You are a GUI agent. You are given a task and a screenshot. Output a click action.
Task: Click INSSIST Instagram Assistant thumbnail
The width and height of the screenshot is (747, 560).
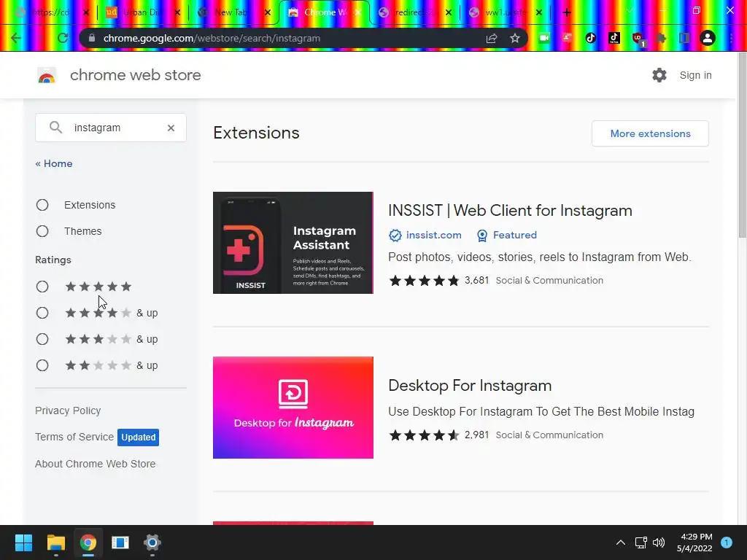click(293, 243)
